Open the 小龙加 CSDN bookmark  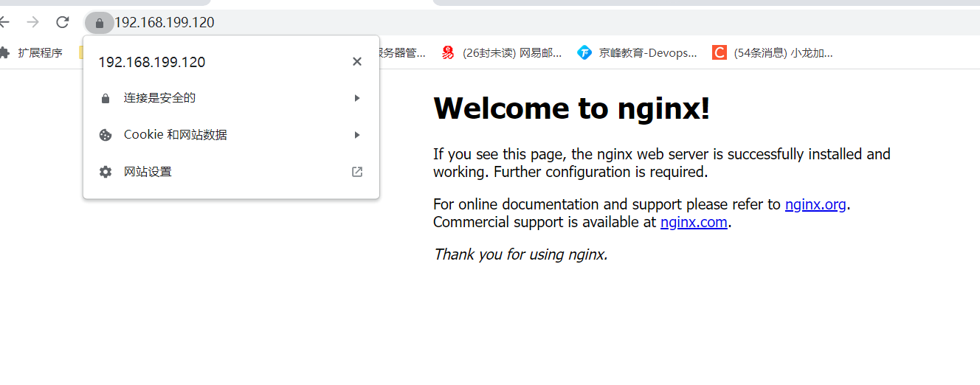(x=773, y=53)
